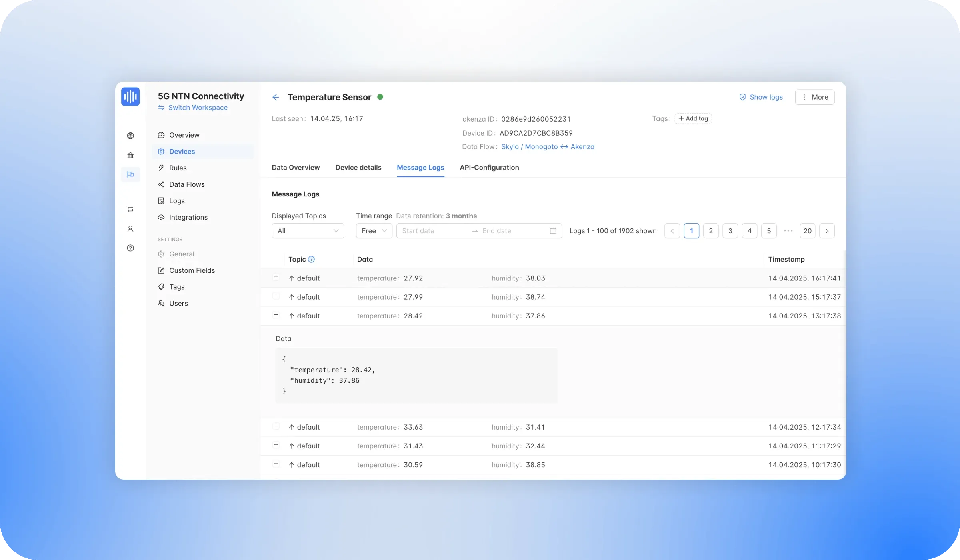This screenshot has width=960, height=560.
Task: Go to page 20 of logs
Action: click(x=808, y=231)
